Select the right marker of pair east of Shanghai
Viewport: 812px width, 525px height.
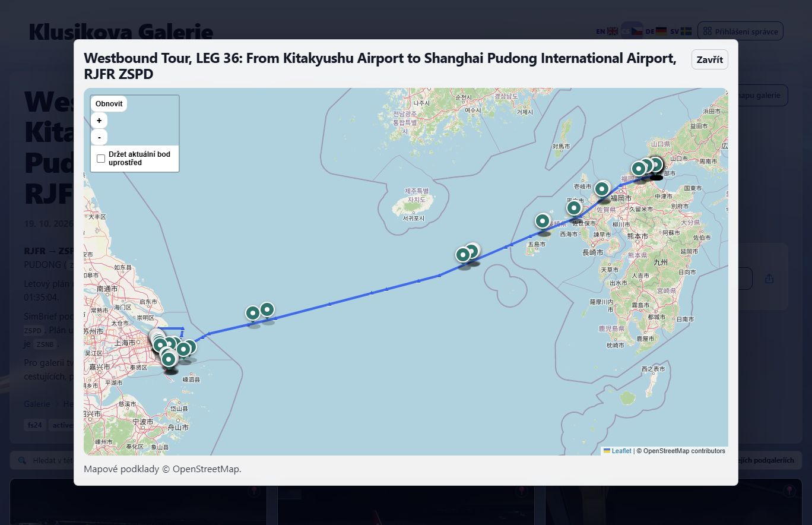[x=267, y=309]
